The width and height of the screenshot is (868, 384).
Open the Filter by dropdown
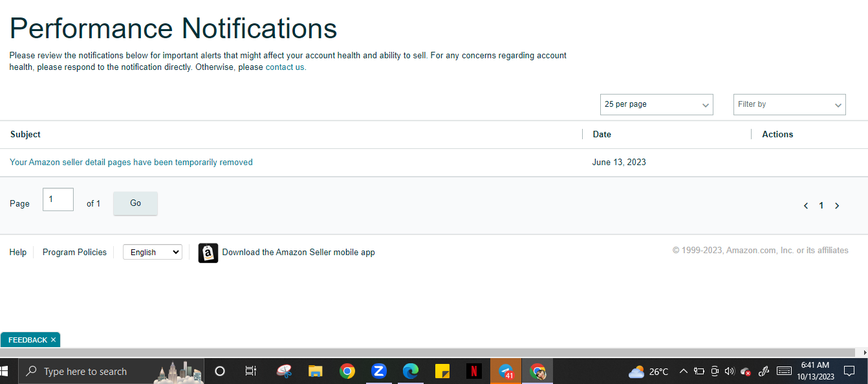[x=790, y=104]
